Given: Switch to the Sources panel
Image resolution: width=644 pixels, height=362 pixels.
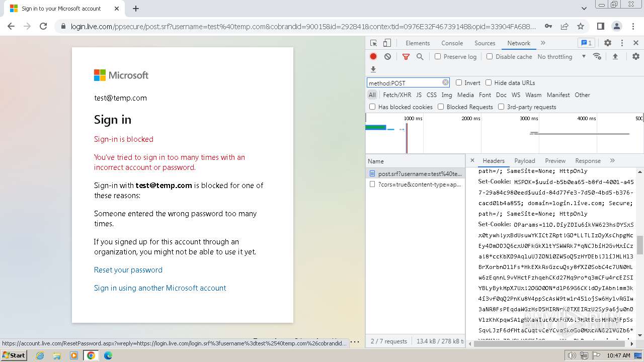Looking at the screenshot, I should [485, 43].
